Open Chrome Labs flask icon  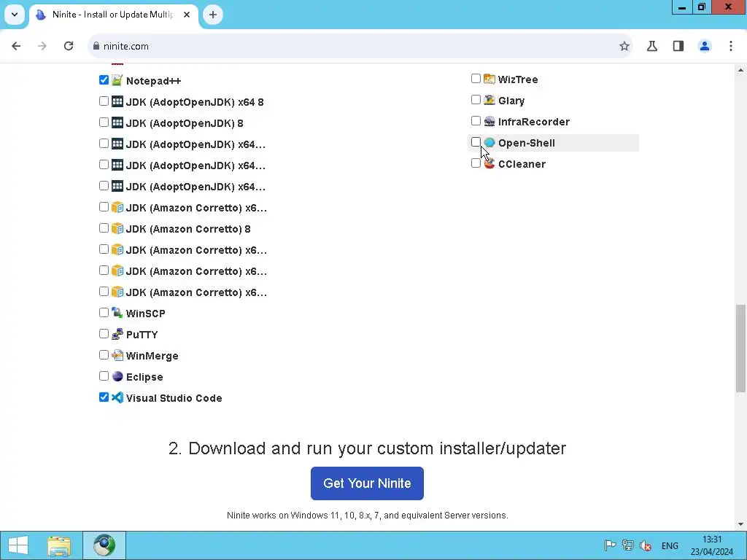[x=651, y=46]
